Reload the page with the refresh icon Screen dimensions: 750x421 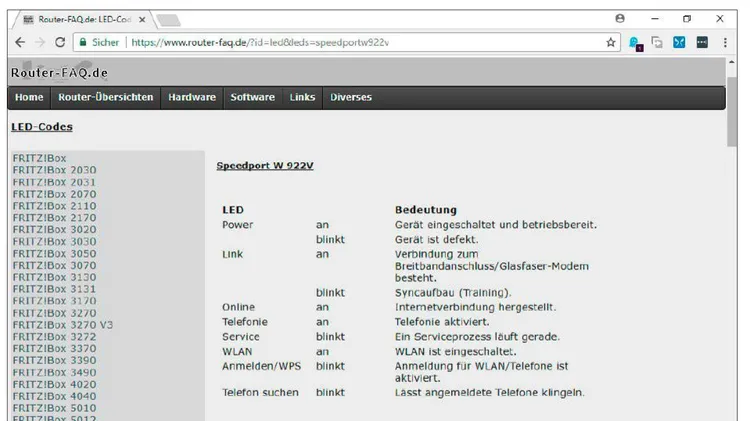click(x=60, y=43)
